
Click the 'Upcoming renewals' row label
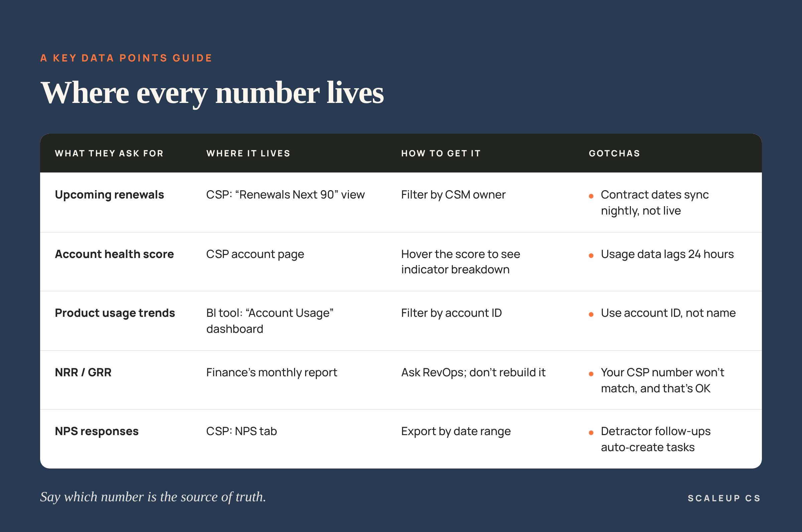point(109,195)
